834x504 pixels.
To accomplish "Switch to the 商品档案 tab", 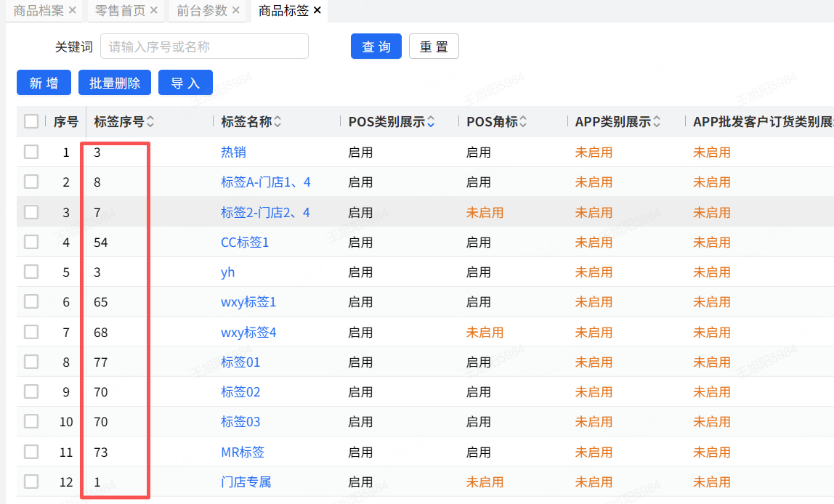I will [39, 11].
